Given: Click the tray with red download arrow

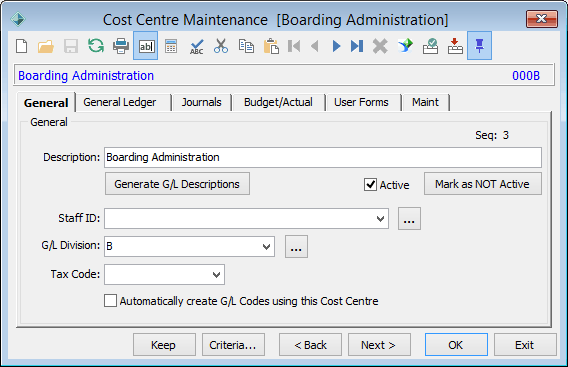Looking at the screenshot, I should point(455,46).
